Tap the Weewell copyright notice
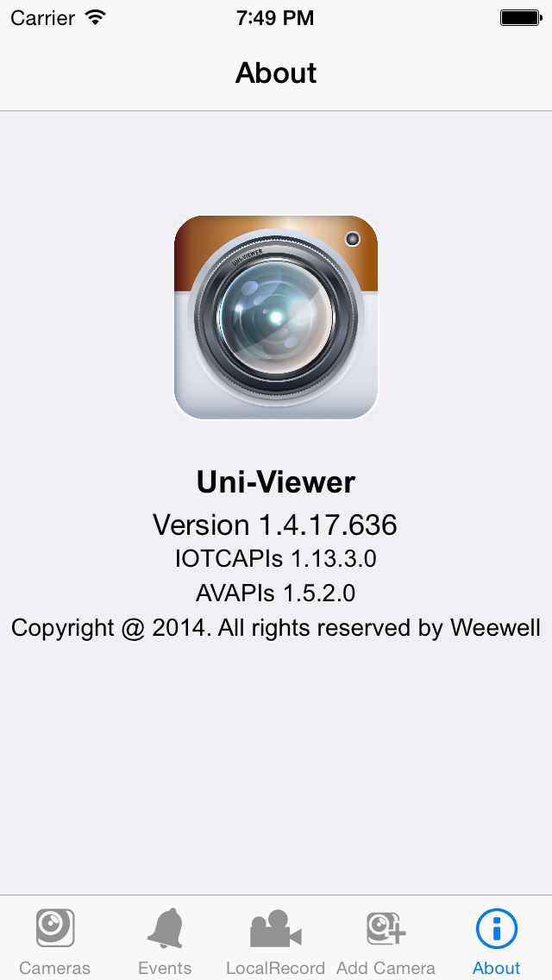552x980 pixels. [276, 627]
